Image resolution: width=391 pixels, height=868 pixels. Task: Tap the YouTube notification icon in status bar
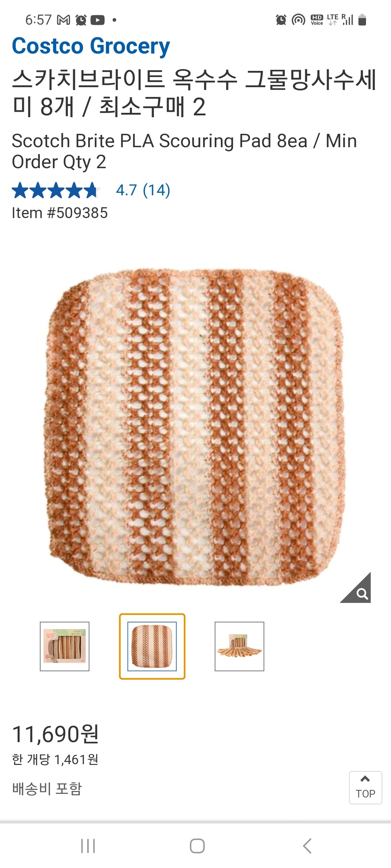click(97, 20)
